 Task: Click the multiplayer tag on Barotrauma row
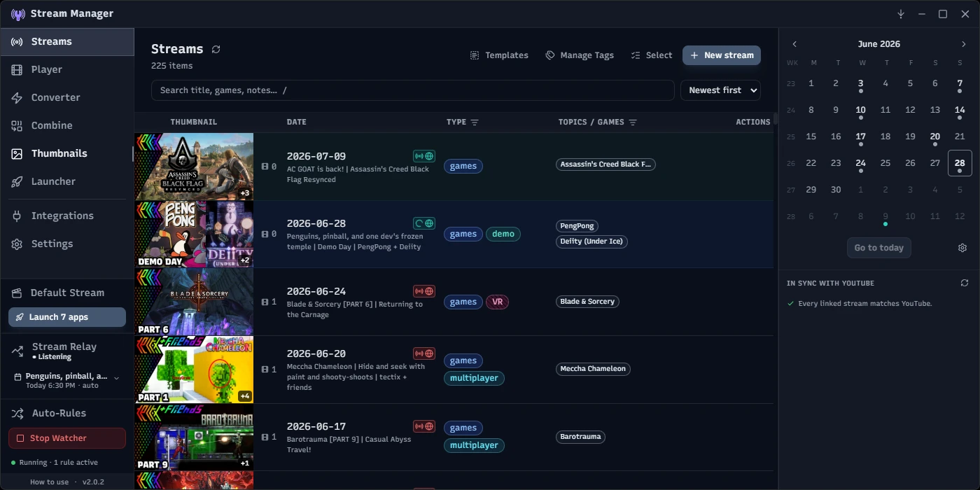474,445
